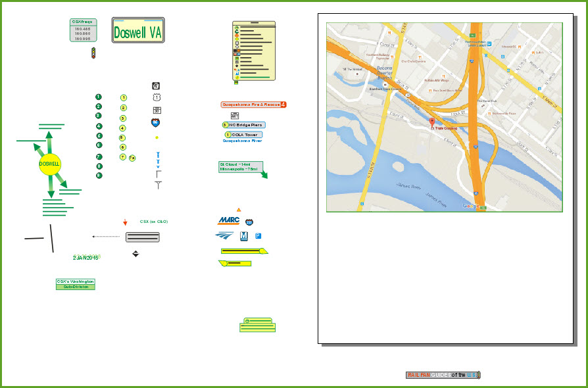The image size is (588, 388).
Task: Select the Susquehanna Fire & Rescue label
Action: pyautogui.click(x=253, y=105)
